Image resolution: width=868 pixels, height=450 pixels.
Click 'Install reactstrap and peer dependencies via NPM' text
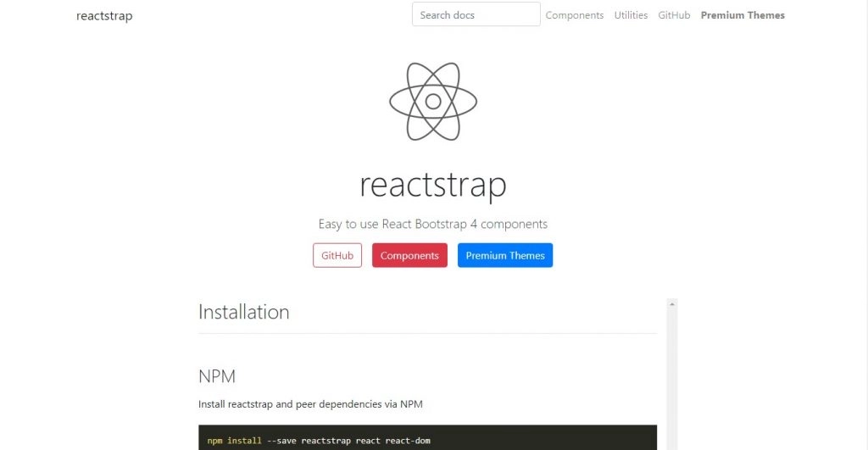310,404
